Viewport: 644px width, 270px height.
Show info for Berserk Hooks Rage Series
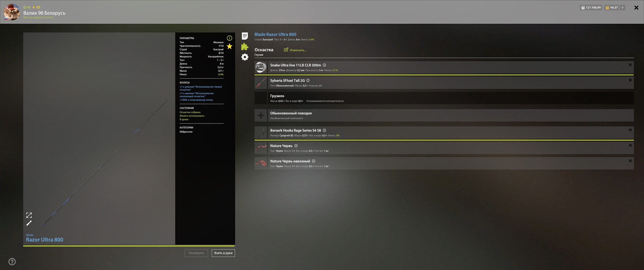pos(325,130)
